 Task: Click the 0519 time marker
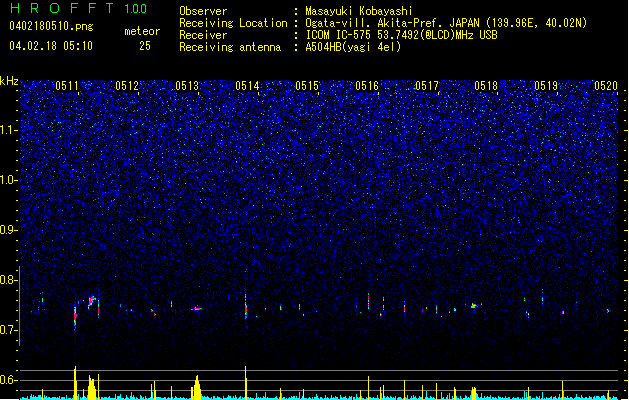click(546, 86)
